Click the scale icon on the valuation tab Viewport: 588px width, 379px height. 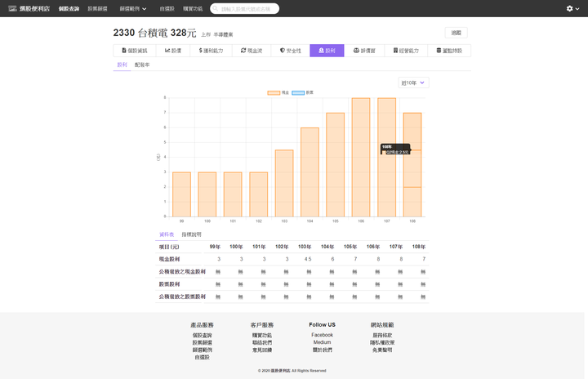[356, 51]
